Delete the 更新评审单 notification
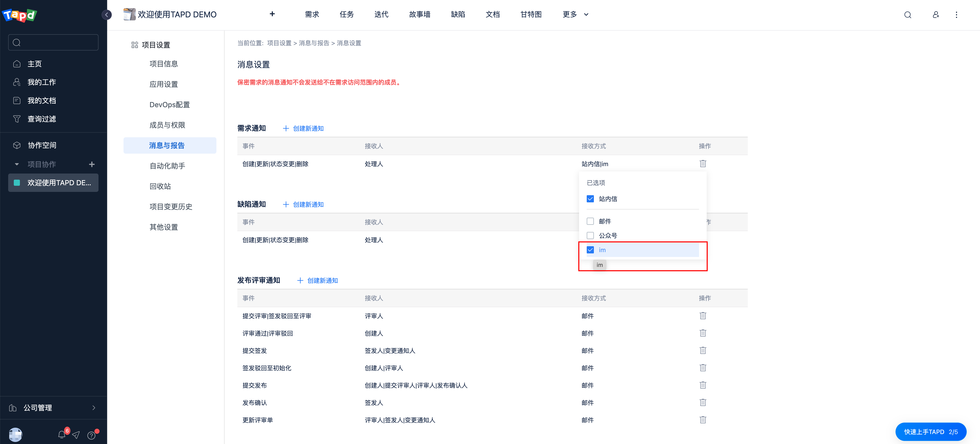Screen dimensions: 980x444 (702, 420)
